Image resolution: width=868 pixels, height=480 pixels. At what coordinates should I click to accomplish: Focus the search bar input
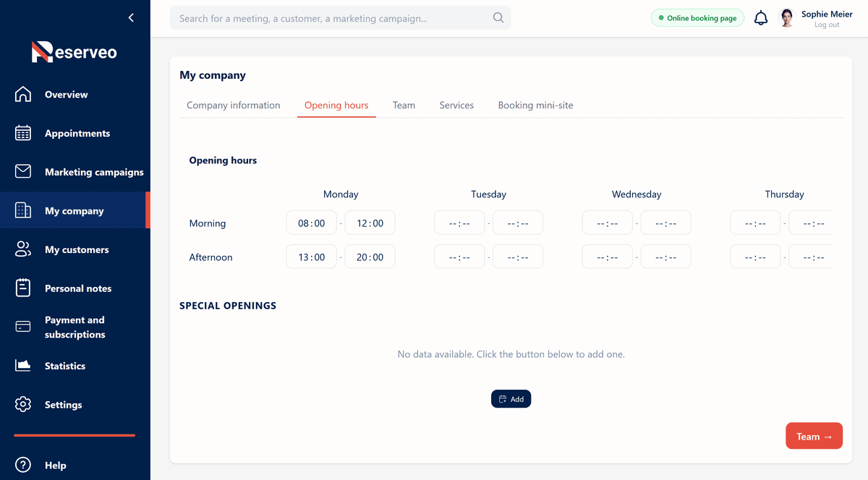point(340,18)
